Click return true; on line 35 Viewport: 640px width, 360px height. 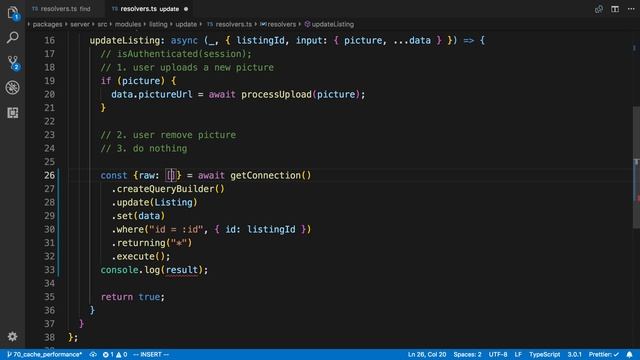tap(133, 297)
